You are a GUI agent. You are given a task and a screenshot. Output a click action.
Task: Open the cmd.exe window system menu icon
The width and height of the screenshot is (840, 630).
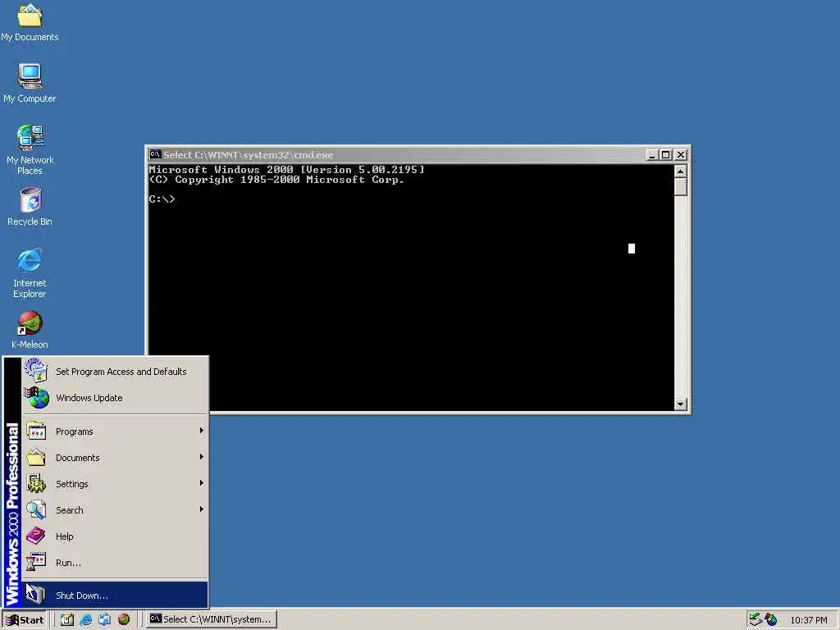(155, 155)
